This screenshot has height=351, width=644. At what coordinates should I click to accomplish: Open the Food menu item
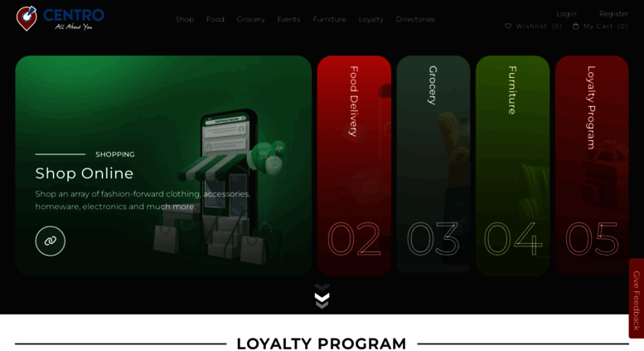[215, 19]
